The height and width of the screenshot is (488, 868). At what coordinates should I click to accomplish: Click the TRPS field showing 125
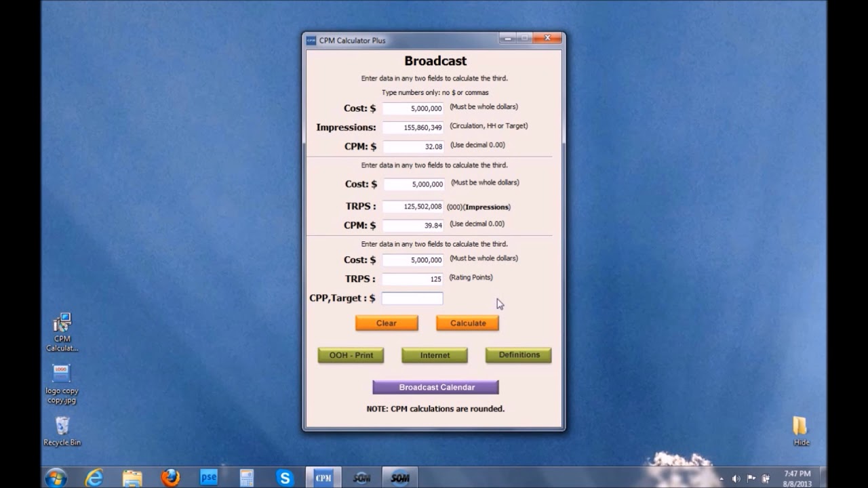coord(413,279)
